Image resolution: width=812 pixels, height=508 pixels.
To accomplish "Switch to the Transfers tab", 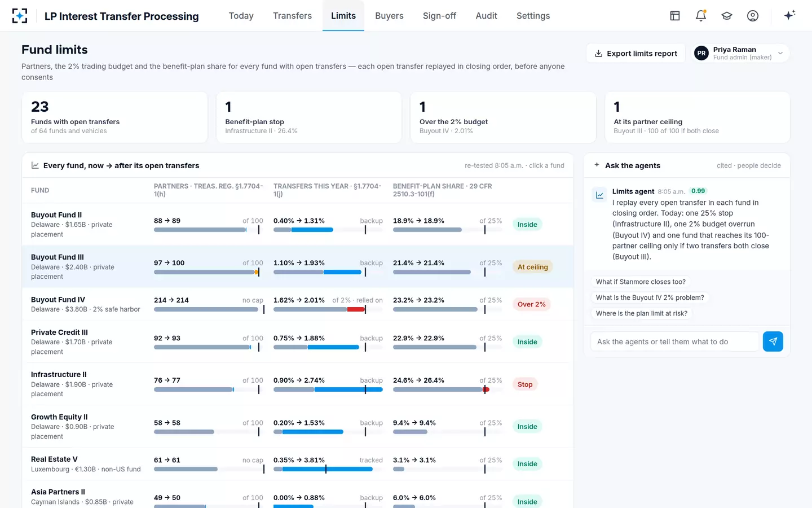I will point(292,16).
